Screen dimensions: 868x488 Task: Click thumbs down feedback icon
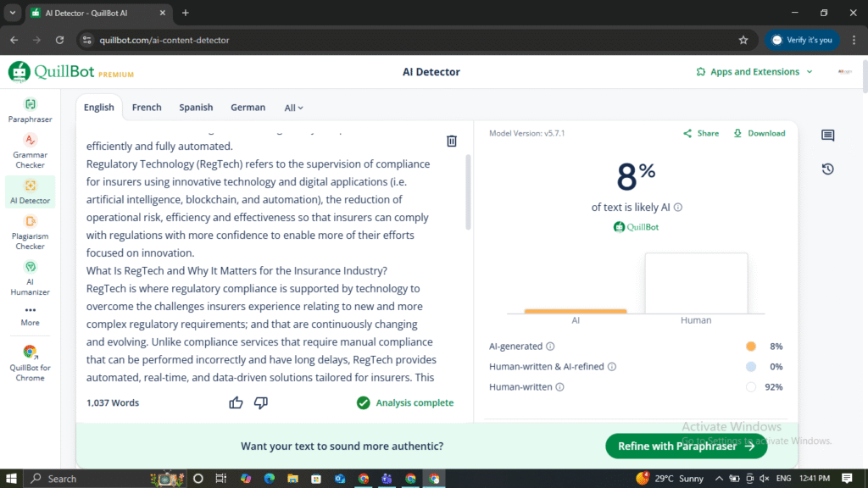[261, 402]
